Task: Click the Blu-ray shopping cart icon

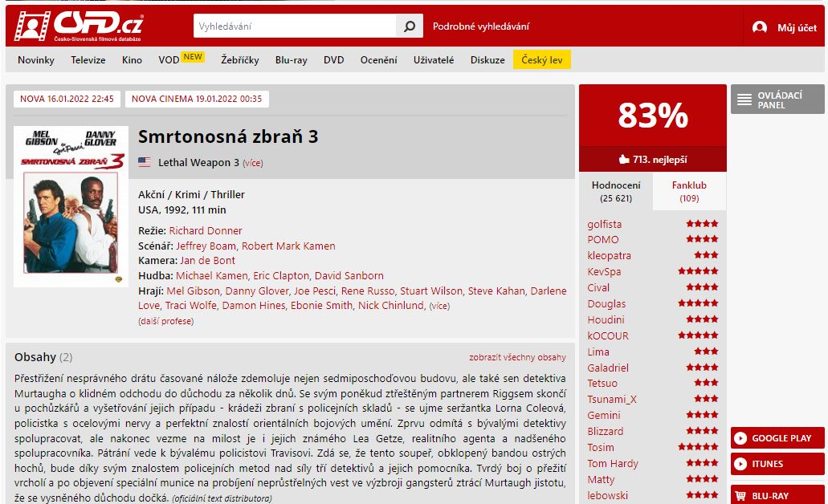Action: tap(740, 495)
